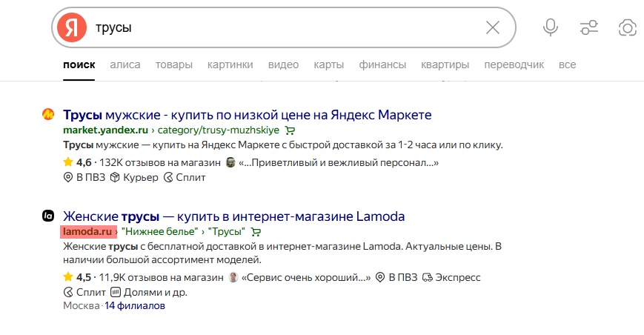Click Lamoda favicon of second result
Image resolution: width=644 pixels, height=335 pixels.
(48, 216)
